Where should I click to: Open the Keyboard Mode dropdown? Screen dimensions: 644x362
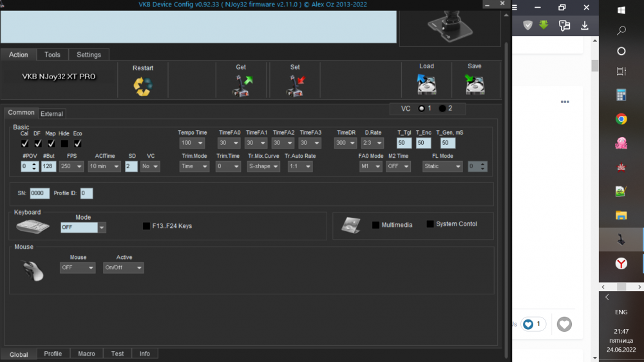tap(83, 227)
